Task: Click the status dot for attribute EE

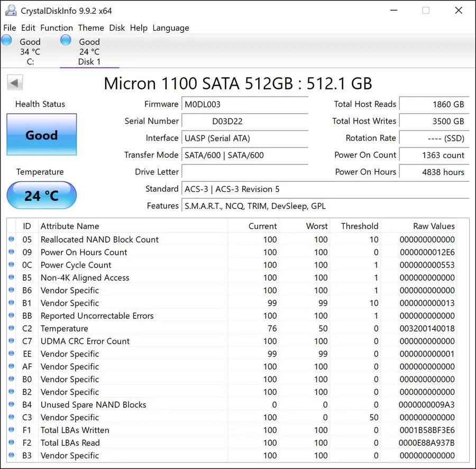Action: tap(12, 353)
